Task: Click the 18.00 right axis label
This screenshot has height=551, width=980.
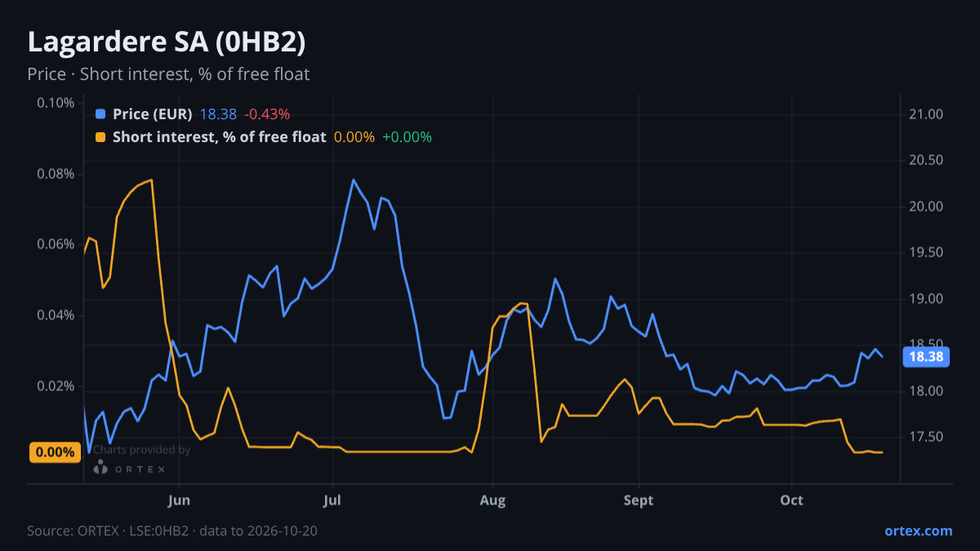Action: click(926, 391)
